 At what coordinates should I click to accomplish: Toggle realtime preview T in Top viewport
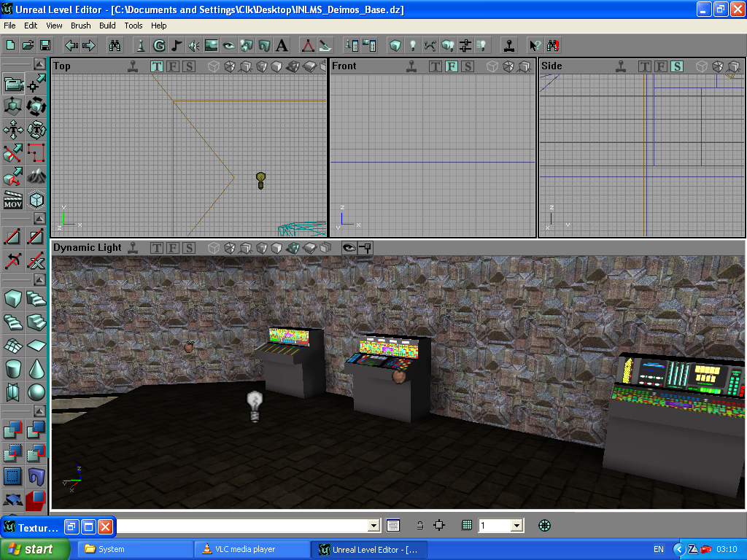tap(157, 66)
